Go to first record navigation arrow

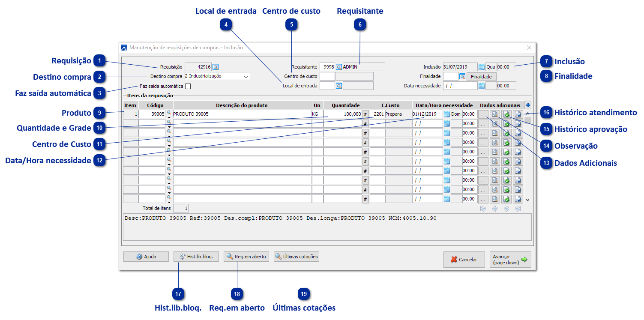coord(483,209)
